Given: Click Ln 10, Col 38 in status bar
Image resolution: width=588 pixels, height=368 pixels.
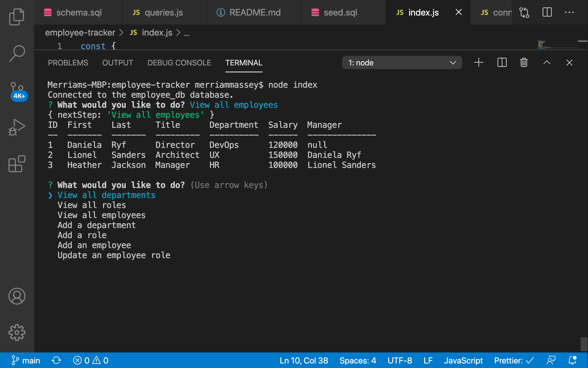Looking at the screenshot, I should click(x=304, y=360).
